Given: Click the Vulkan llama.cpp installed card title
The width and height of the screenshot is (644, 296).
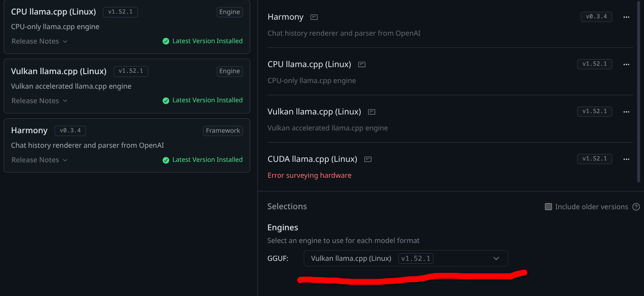Looking at the screenshot, I should click(59, 71).
